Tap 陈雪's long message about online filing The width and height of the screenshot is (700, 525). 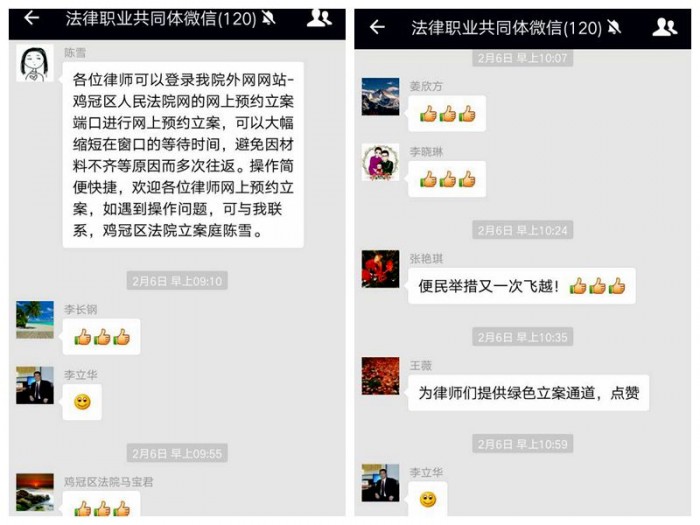tap(183, 155)
